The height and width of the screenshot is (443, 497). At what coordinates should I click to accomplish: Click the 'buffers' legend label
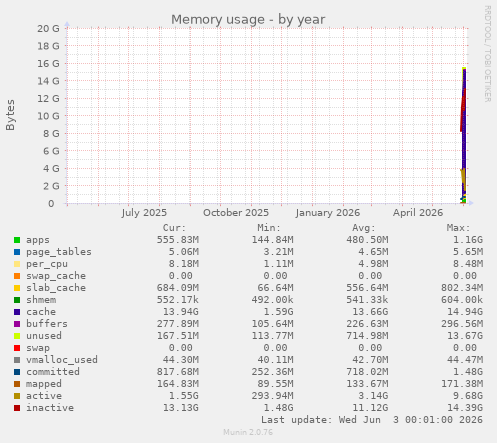pyautogui.click(x=47, y=324)
